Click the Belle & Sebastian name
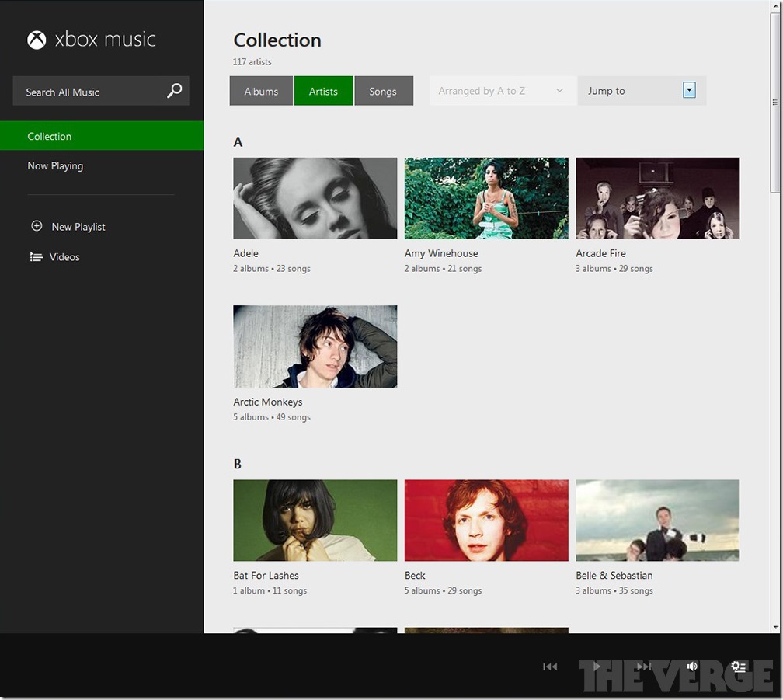Screen dimensions: 783x700 pos(614,576)
